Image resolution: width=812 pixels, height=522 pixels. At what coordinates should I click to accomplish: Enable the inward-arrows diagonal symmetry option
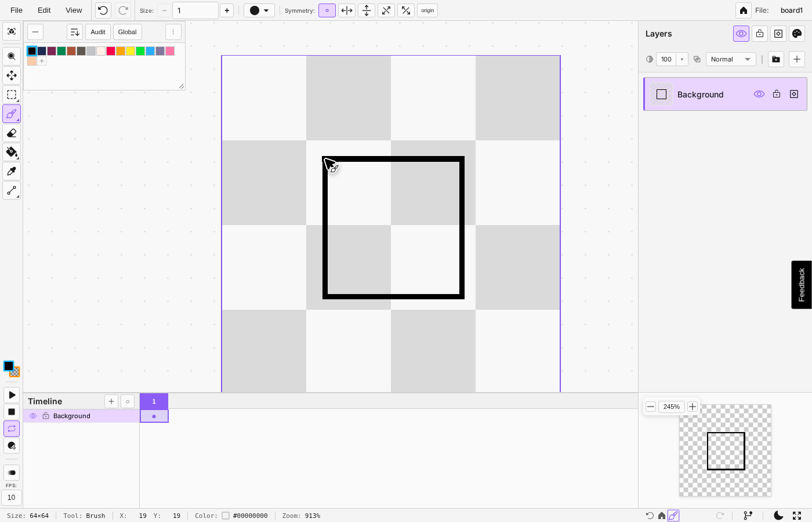[x=406, y=10]
